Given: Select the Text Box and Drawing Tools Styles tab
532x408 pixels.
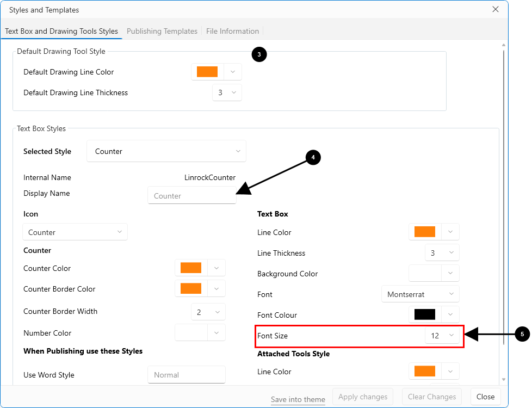Looking at the screenshot, I should coord(61,31).
